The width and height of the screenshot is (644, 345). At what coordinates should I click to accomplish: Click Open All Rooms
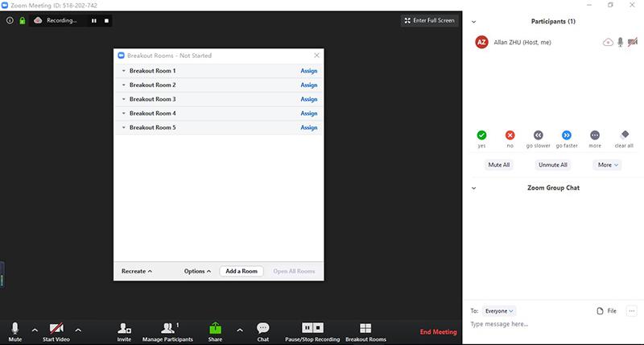[x=294, y=272]
